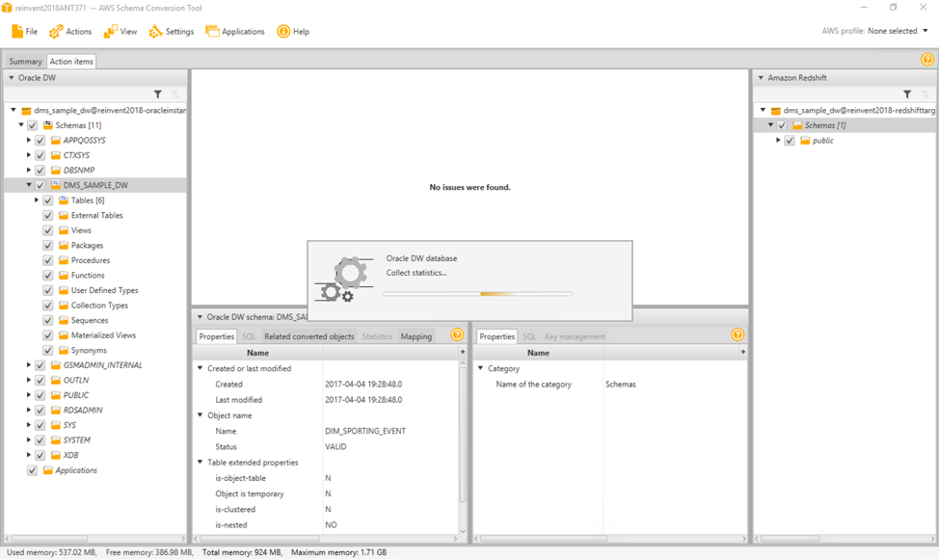The width and height of the screenshot is (939, 560).
Task: Open the Statistics tab
Action: 377,336
